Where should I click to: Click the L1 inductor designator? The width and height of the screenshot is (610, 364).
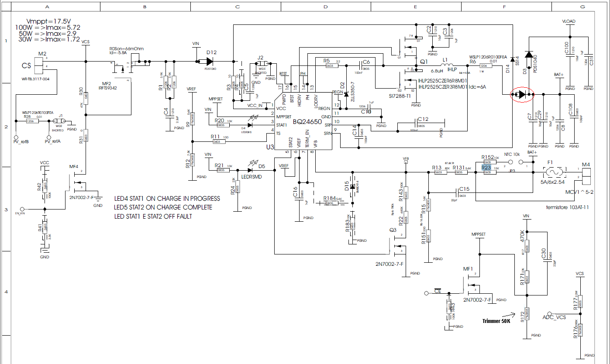(446, 60)
